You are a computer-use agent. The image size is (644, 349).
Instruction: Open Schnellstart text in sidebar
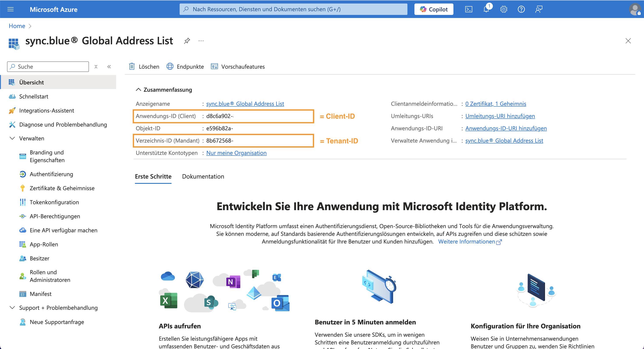click(34, 96)
